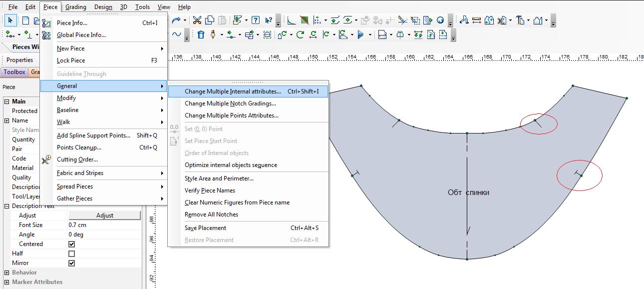Viewport: 644px width, 289px height.
Task: Choose Verify Piece Names
Action: point(248,190)
